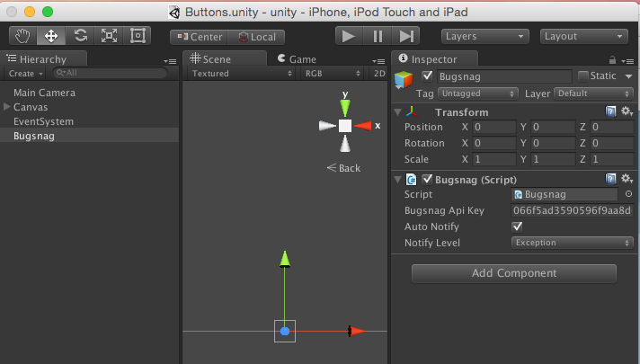Open the Layout dropdown
640x364 pixels.
coord(583,36)
